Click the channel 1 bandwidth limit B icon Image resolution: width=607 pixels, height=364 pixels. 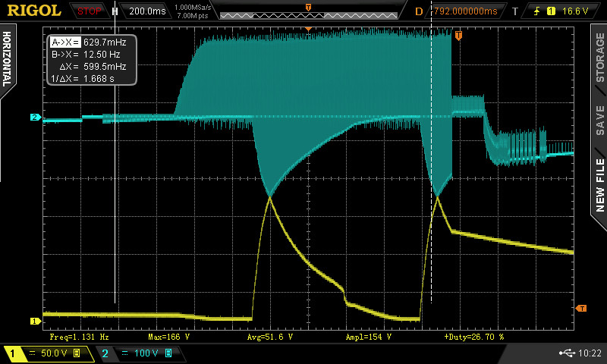(77, 353)
